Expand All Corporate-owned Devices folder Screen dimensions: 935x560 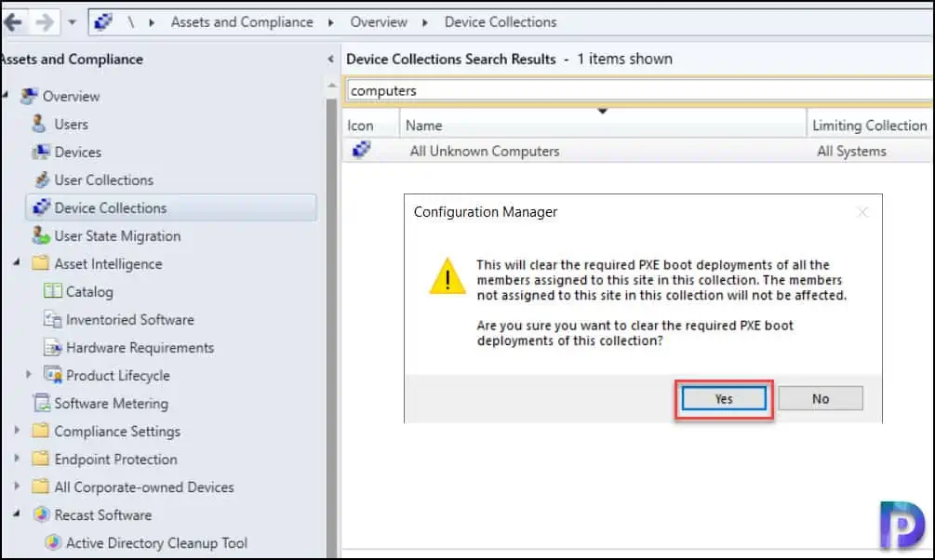tap(17, 487)
